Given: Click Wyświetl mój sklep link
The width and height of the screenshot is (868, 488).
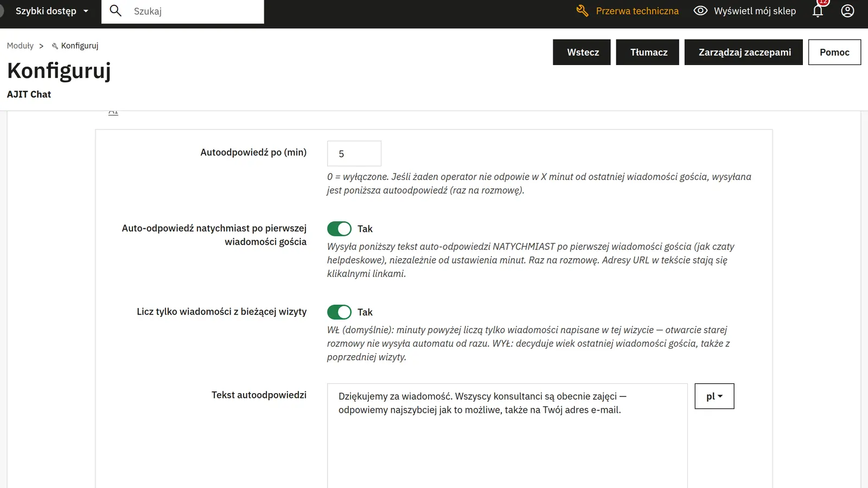Looking at the screenshot, I should pos(755,11).
